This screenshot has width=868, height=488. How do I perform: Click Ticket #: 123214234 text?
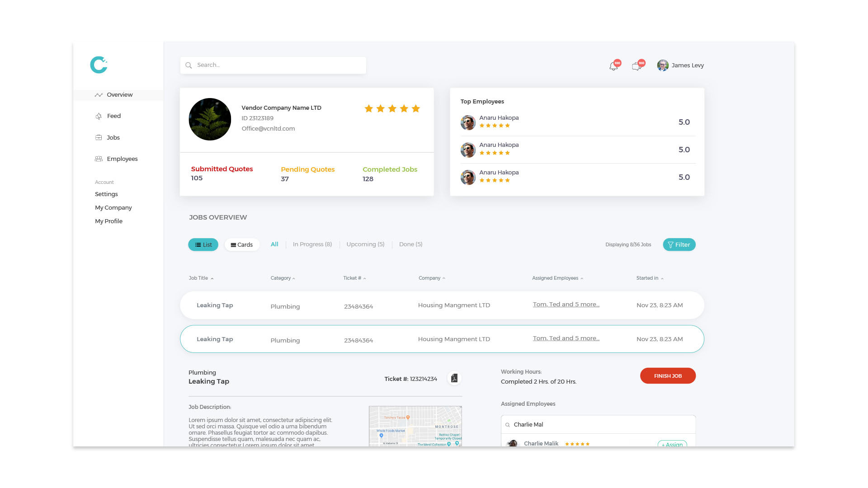(x=410, y=379)
